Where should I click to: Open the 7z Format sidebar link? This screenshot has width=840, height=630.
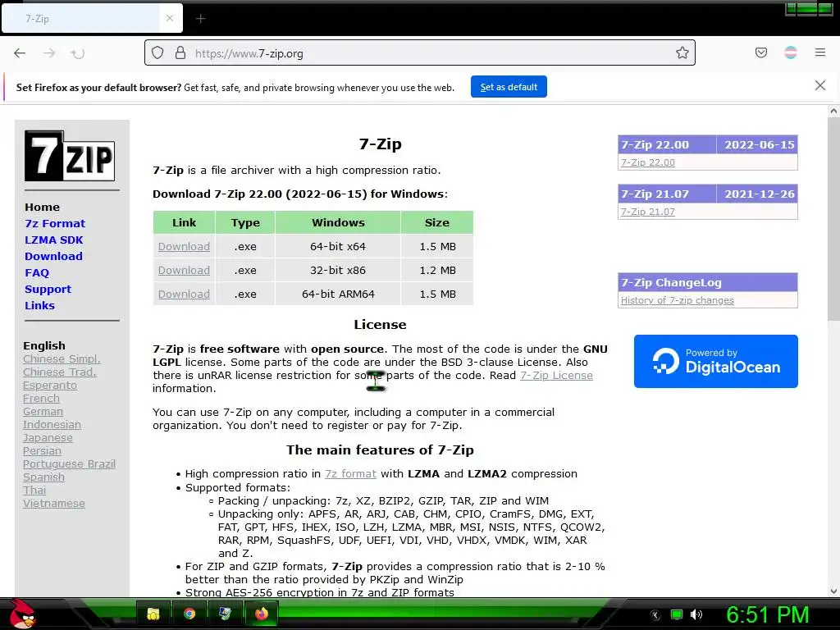point(55,223)
